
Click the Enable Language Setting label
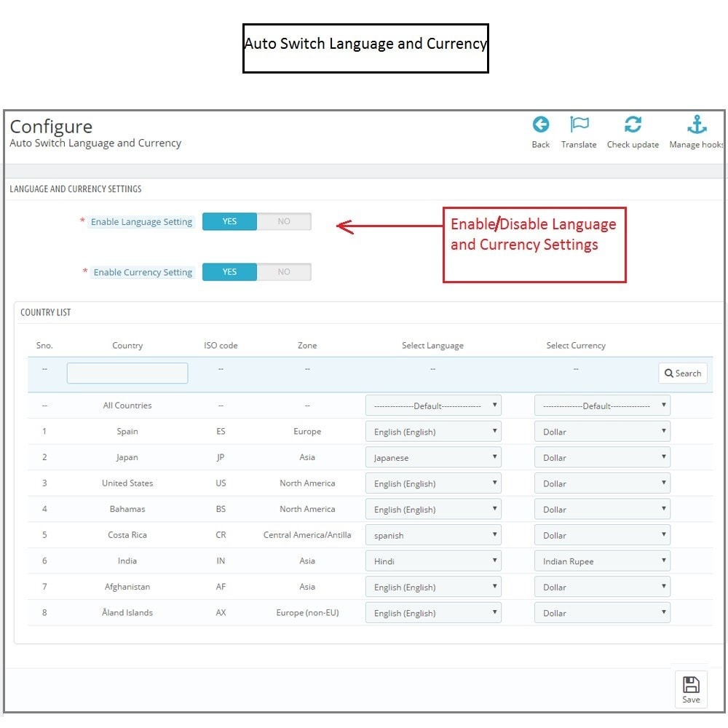(x=141, y=222)
